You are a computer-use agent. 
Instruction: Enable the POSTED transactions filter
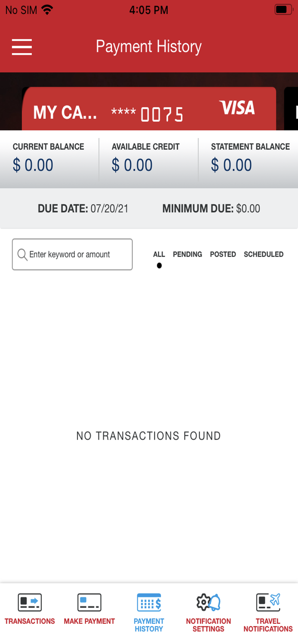[x=223, y=254]
